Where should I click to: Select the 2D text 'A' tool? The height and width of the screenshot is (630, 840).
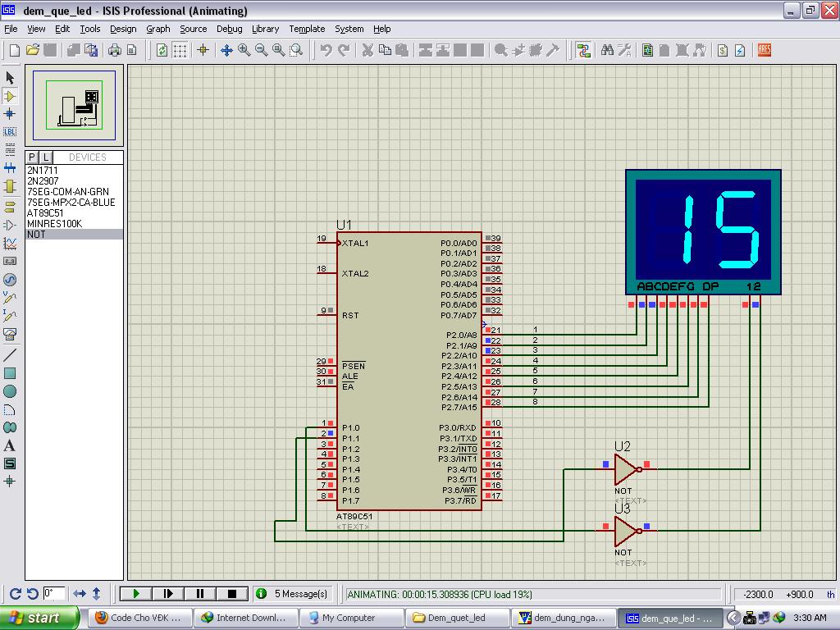pyautogui.click(x=10, y=445)
